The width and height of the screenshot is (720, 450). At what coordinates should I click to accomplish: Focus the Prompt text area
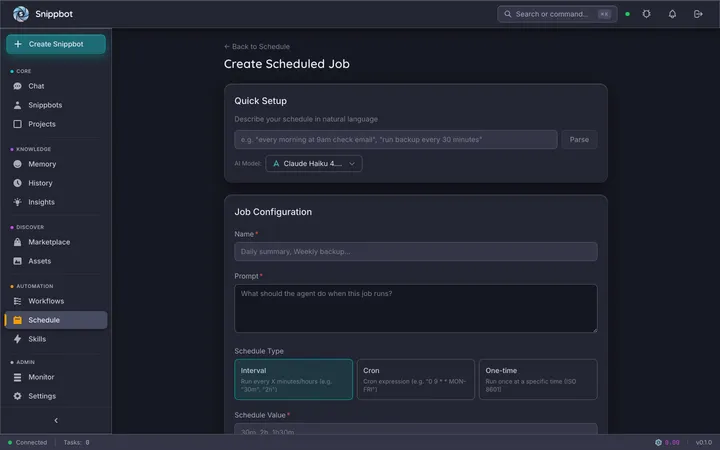point(416,309)
